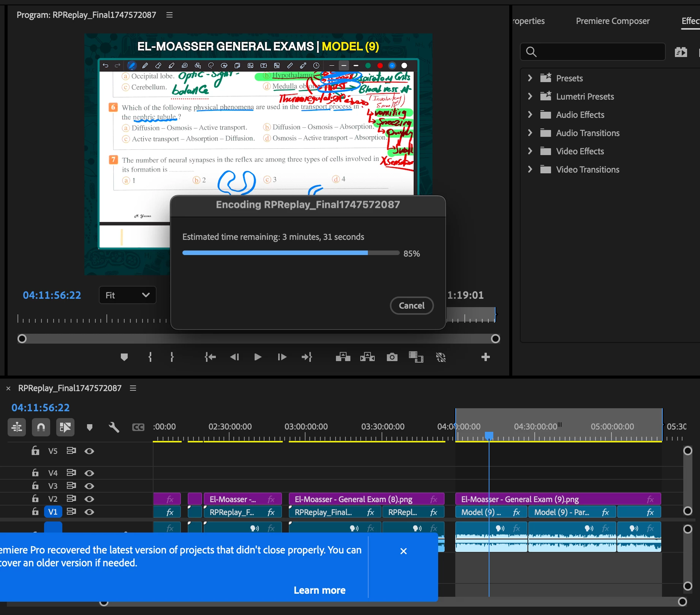The image size is (700, 615).
Task: Expand the Audio Transitions folder
Action: click(x=530, y=133)
